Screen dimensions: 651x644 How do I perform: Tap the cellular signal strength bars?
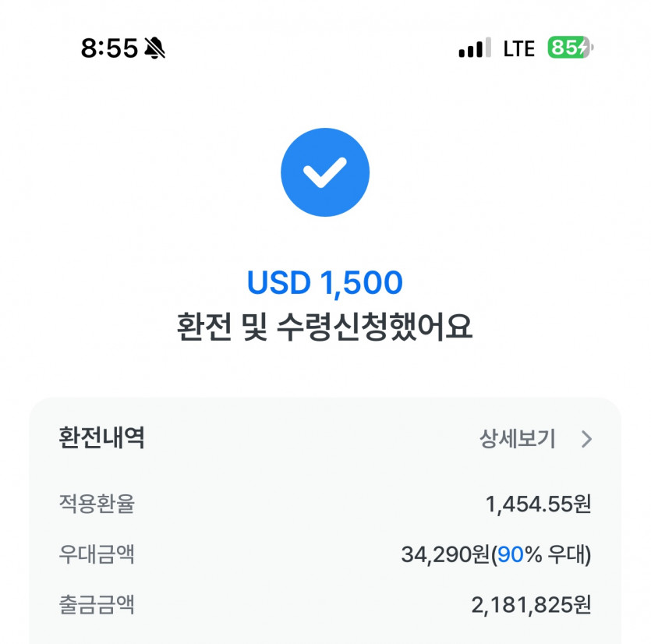tap(474, 48)
